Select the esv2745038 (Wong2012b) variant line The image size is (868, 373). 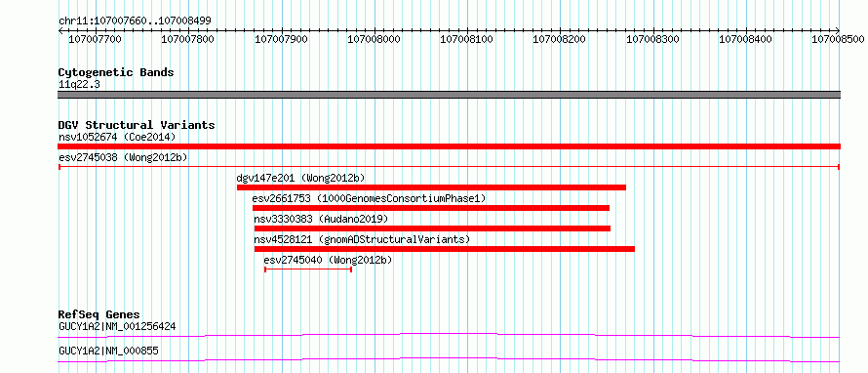[x=449, y=167]
